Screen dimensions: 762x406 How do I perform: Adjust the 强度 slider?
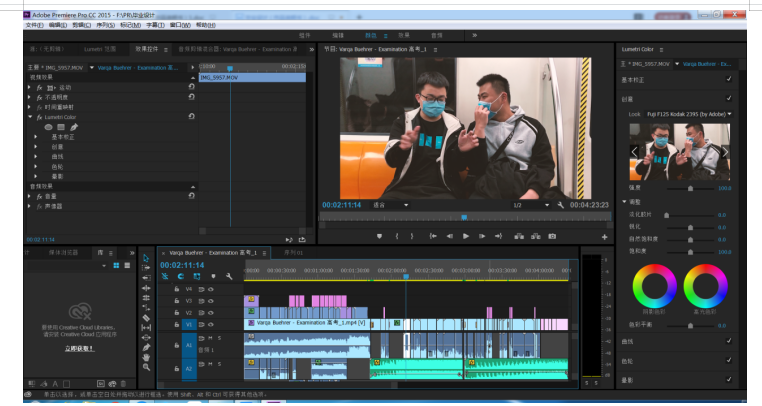point(690,188)
